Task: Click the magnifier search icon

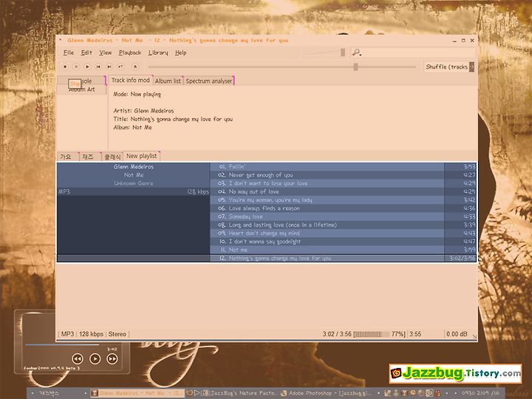Action: 356,52
